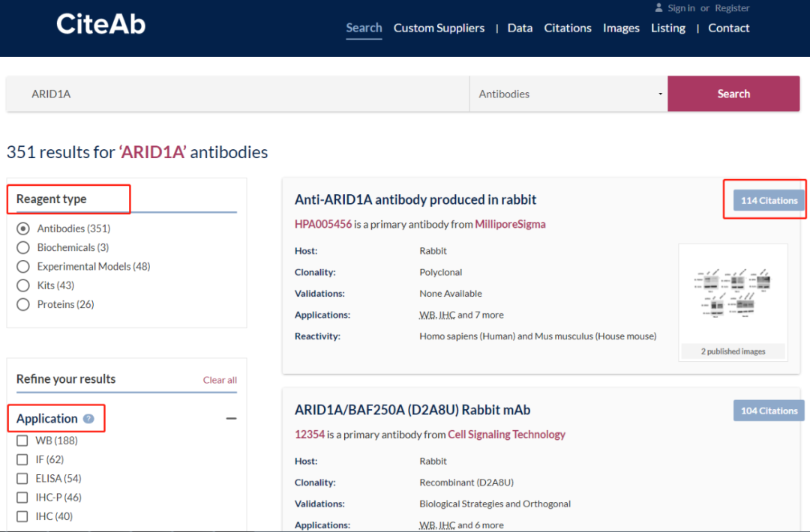Check the ELISA (54) application filter
810x532 pixels.
tap(22, 478)
